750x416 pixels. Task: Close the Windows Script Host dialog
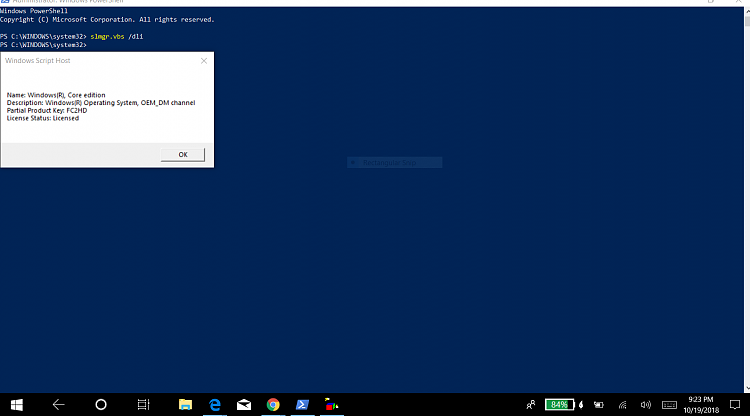tap(204, 61)
